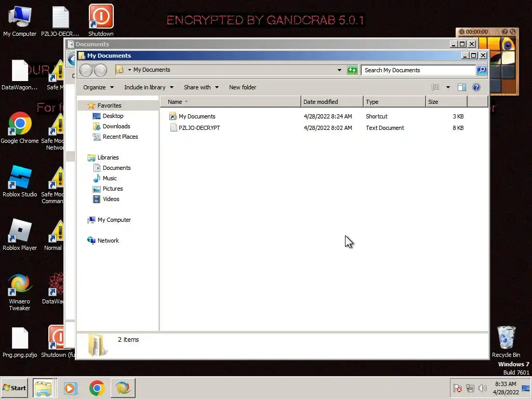Click the Back navigation arrow in My Documents
The height and width of the screenshot is (399, 532).
(86, 70)
